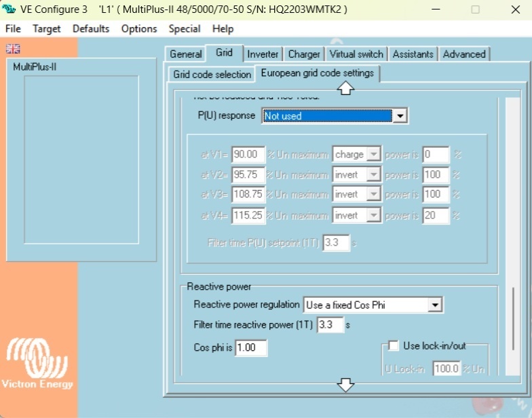Screen dimensions: 532x418
Task: Open the Grid code selection sub-tab
Action: point(212,75)
